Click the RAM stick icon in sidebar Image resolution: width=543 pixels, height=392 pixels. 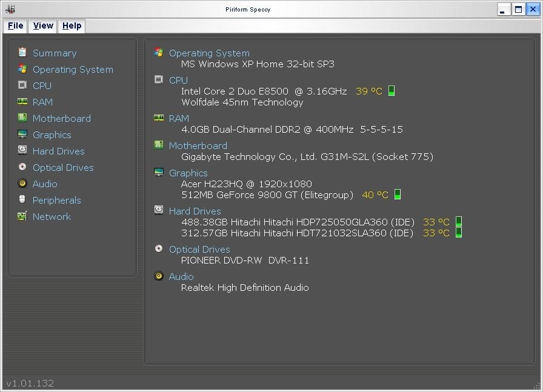click(22, 101)
